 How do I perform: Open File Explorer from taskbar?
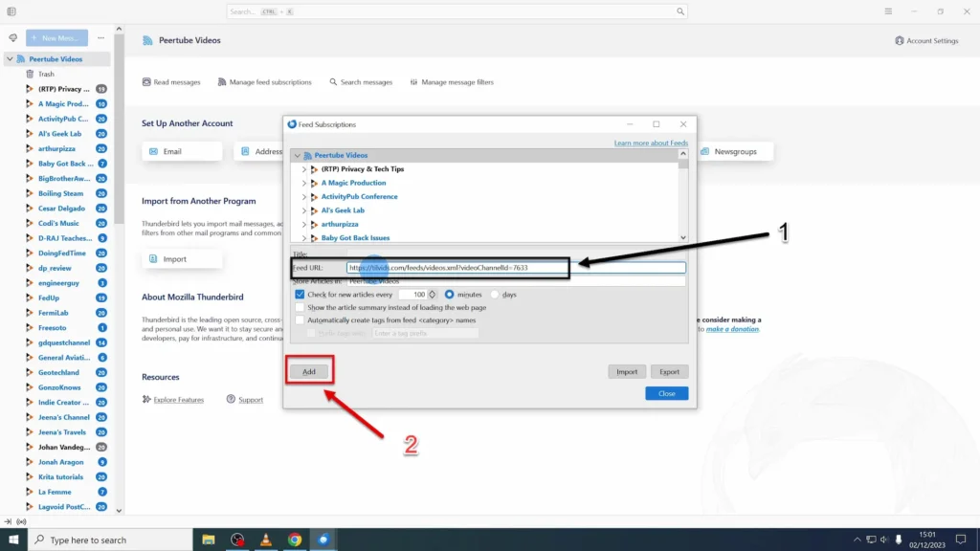[208, 540]
